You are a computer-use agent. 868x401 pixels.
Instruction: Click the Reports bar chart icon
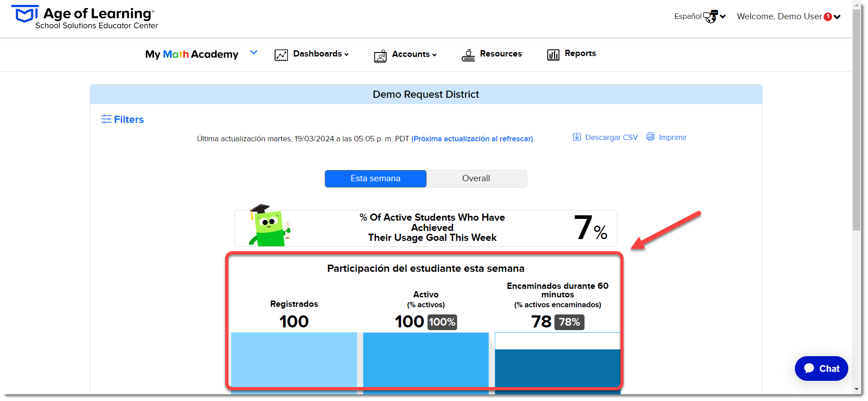coord(553,55)
